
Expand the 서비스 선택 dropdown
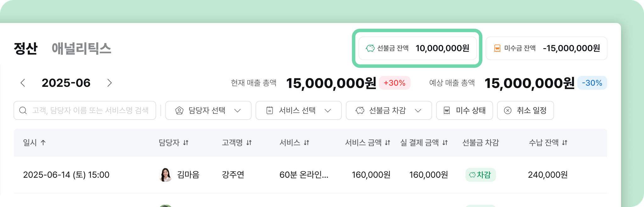(x=298, y=110)
